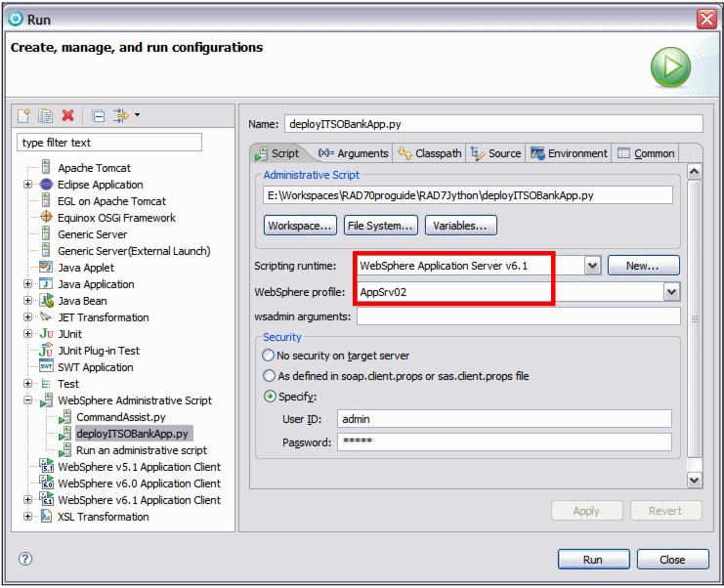Click the Apache Tomcat server icon
The image size is (724, 588).
coord(46,167)
